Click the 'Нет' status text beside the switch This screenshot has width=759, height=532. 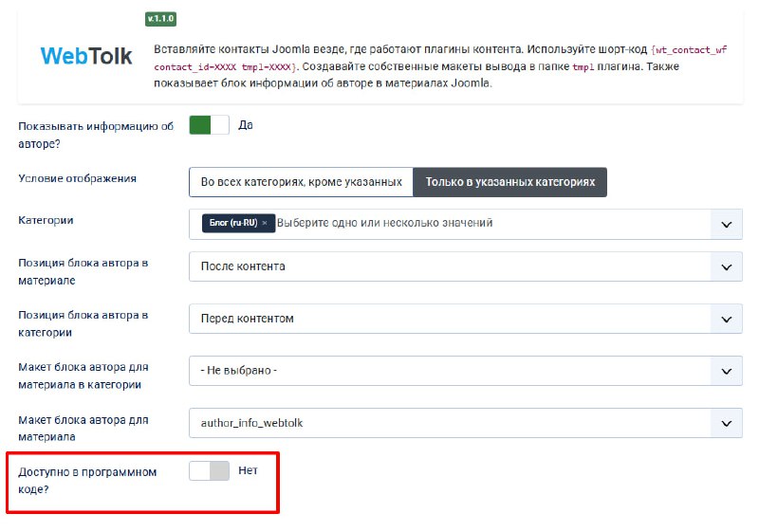tap(248, 470)
